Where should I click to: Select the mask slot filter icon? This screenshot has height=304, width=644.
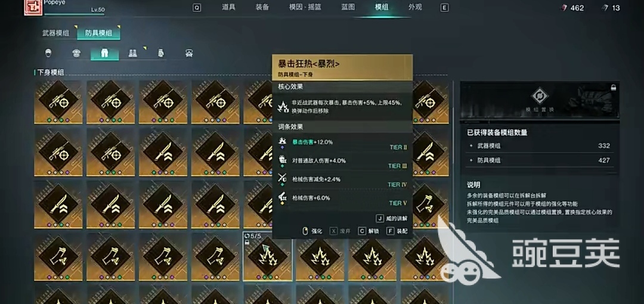coord(189,54)
